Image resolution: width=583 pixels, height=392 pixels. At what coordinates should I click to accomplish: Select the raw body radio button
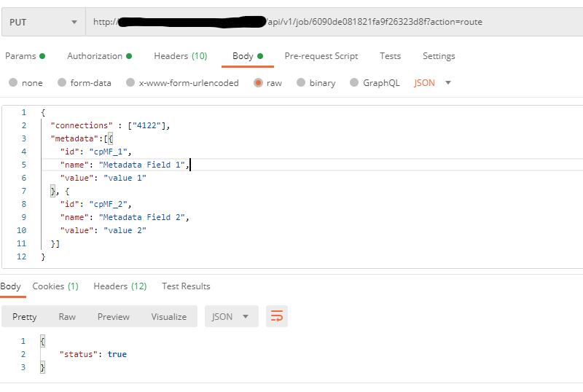pos(258,83)
